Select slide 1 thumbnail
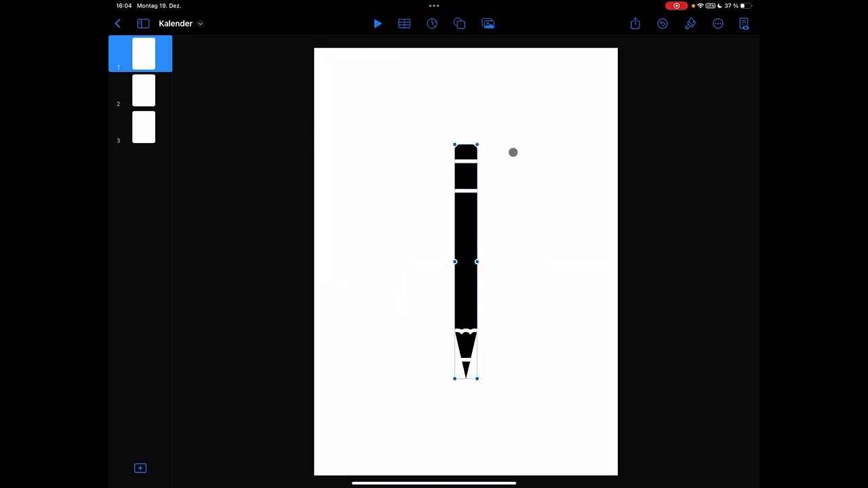The height and width of the screenshot is (488, 868). (x=144, y=54)
